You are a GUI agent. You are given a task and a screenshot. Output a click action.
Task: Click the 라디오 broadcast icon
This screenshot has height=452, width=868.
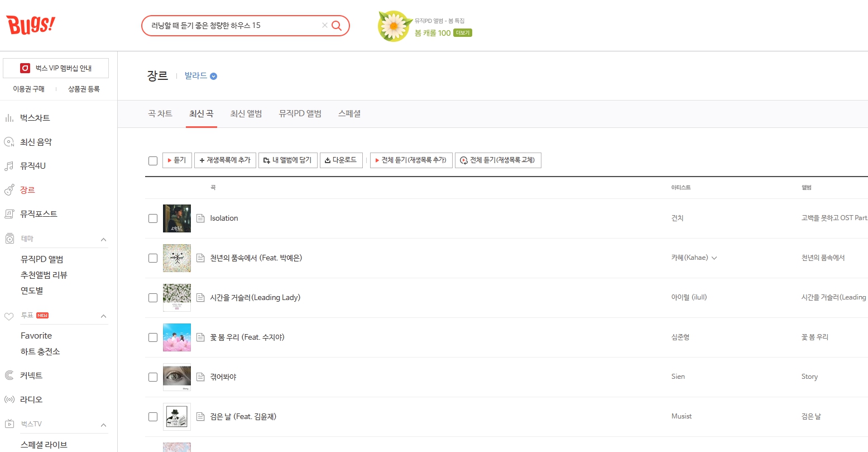click(x=9, y=399)
